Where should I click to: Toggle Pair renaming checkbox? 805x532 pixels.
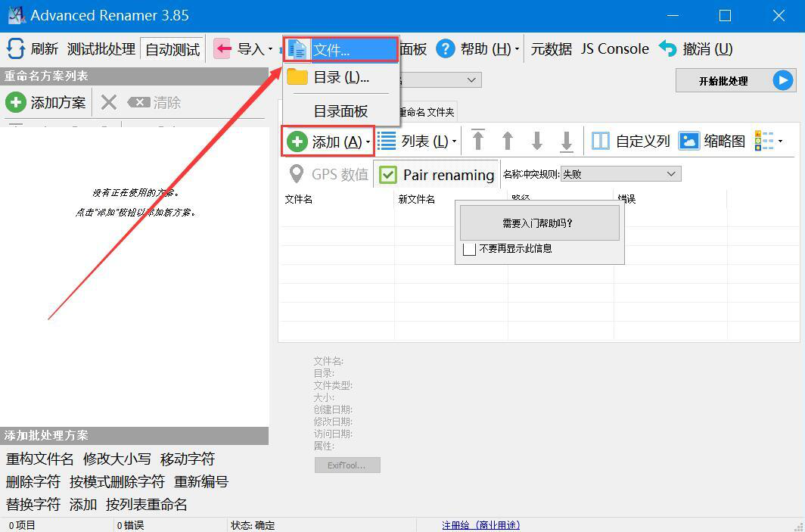(437, 175)
